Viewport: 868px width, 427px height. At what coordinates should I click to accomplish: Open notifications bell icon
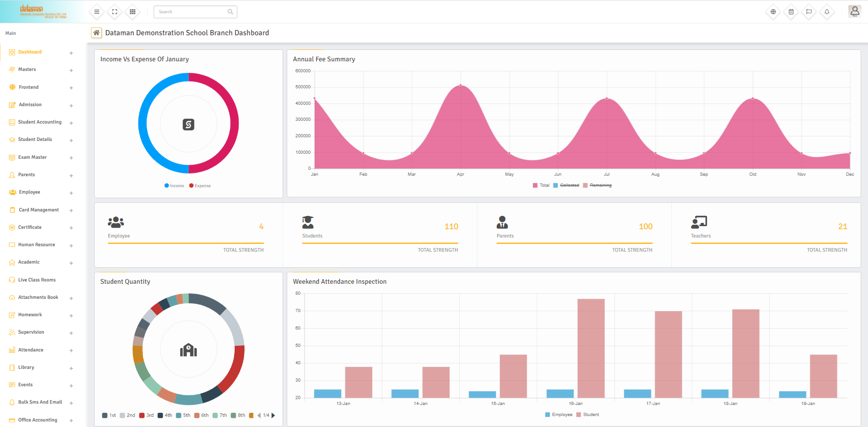pos(826,12)
